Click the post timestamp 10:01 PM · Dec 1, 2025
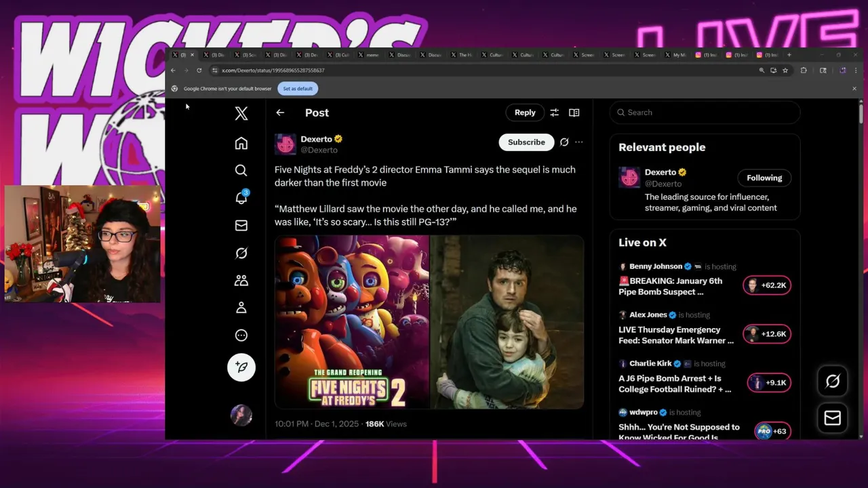This screenshot has width=868, height=488. (x=317, y=424)
